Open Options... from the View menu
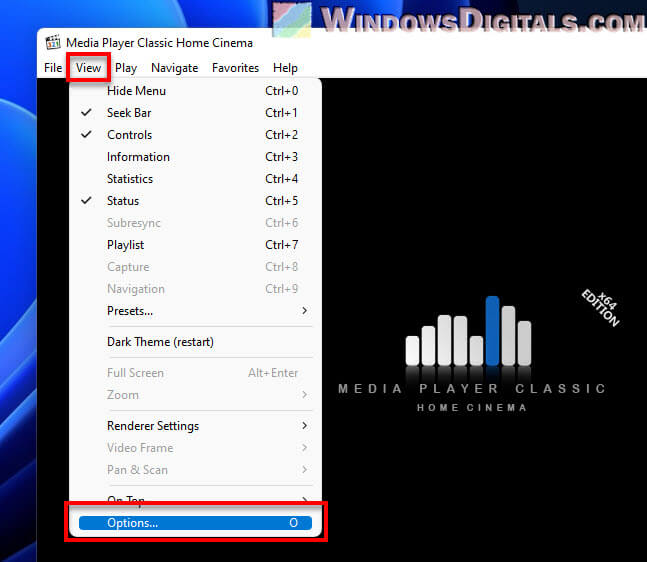The width and height of the screenshot is (647, 562). tap(196, 523)
